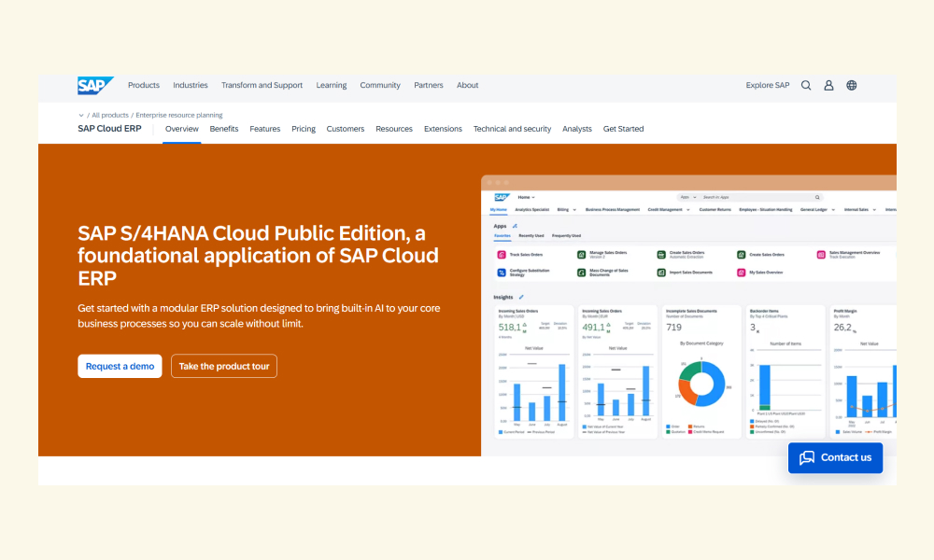Click Take the product tour button

[224, 366]
